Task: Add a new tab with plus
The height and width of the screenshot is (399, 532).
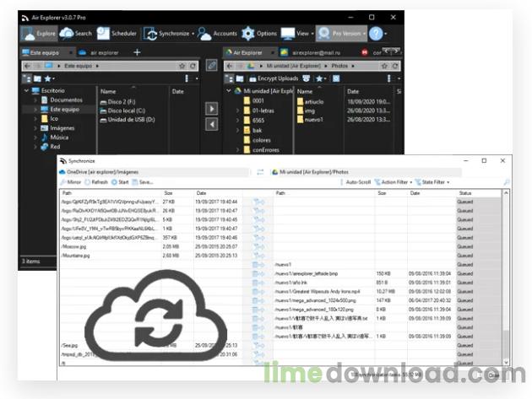Action: (x=137, y=52)
